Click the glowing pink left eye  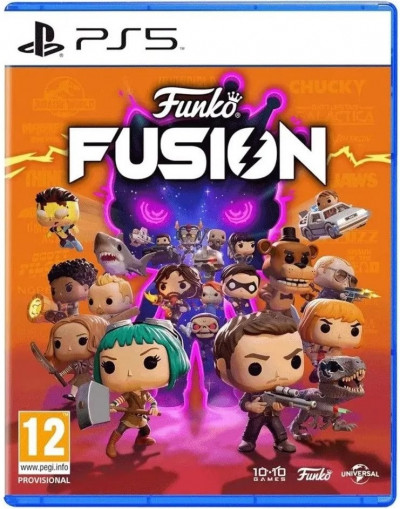click(x=154, y=212)
